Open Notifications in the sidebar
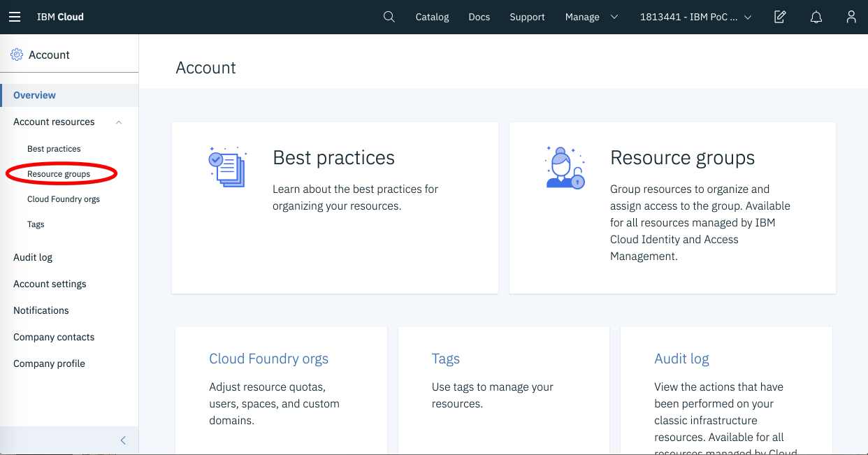 (41, 310)
